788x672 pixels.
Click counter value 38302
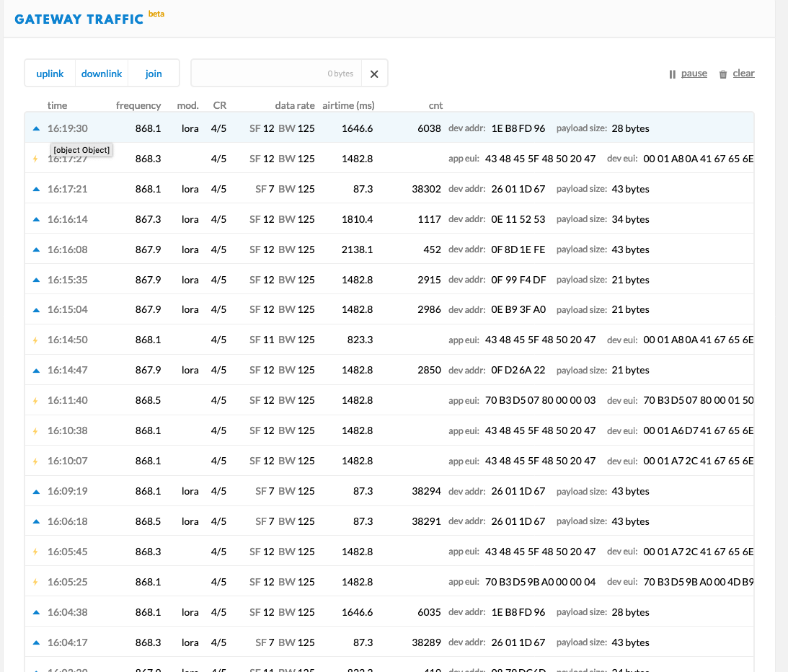coord(426,189)
